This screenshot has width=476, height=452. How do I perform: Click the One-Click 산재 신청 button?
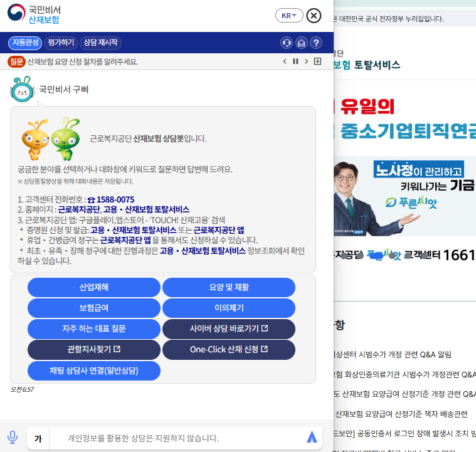pos(229,349)
